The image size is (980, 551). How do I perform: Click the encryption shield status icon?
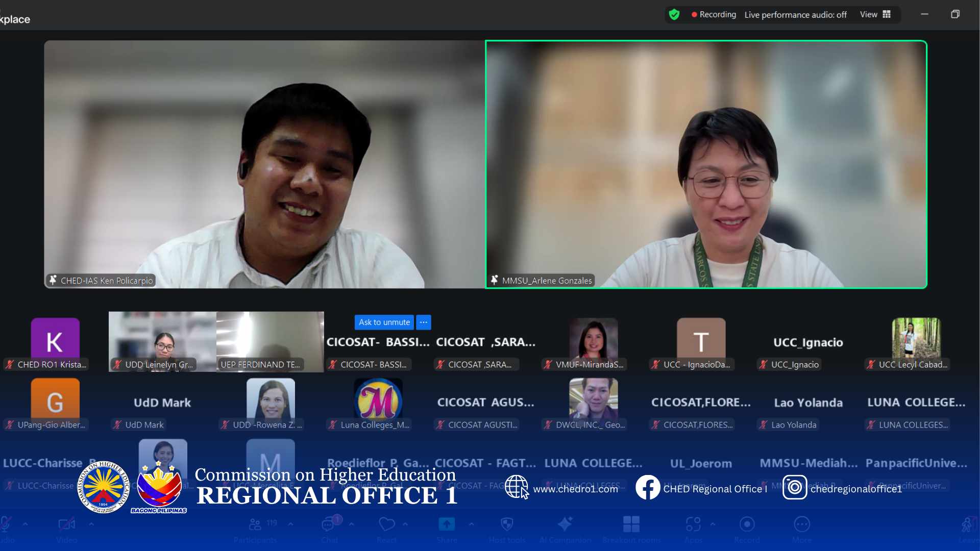click(x=674, y=14)
